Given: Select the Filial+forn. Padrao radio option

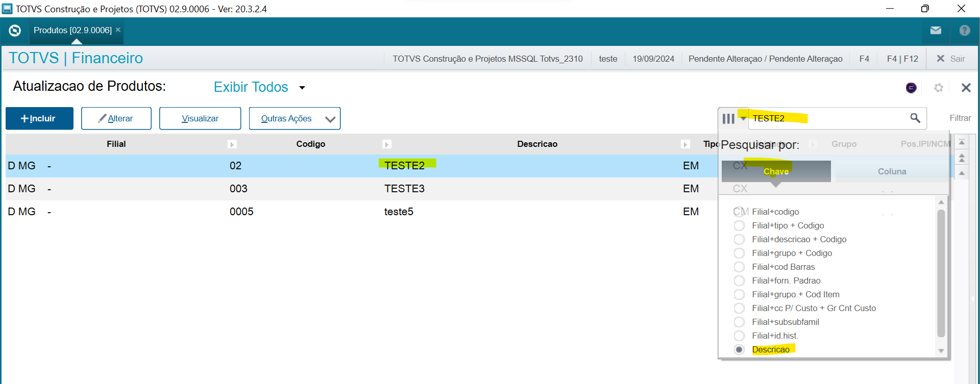Looking at the screenshot, I should (x=739, y=280).
